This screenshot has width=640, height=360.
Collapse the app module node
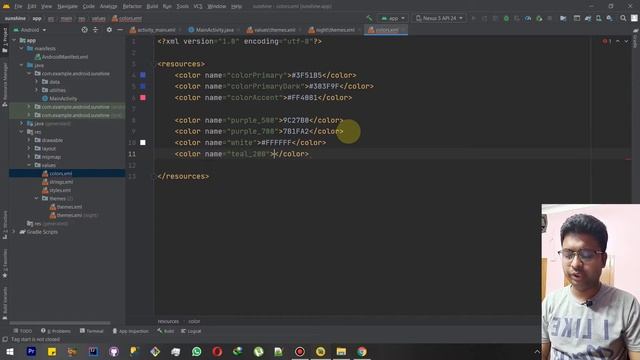pyautogui.click(x=14, y=40)
